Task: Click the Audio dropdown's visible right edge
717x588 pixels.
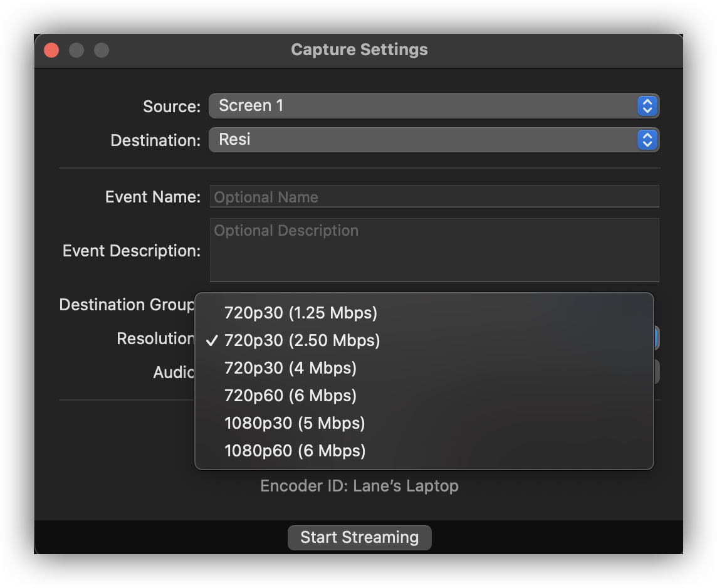Action: click(x=656, y=372)
